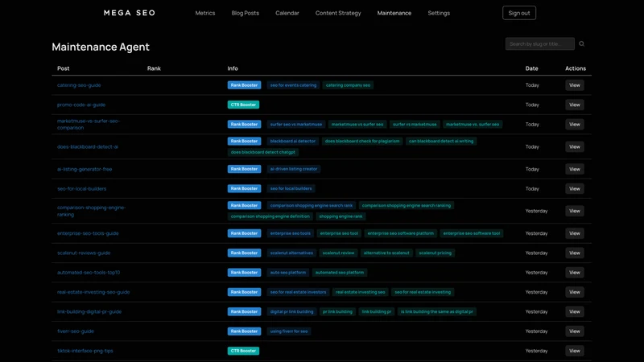Click the Info column header
Image resolution: width=644 pixels, height=362 pixels.
(233, 68)
